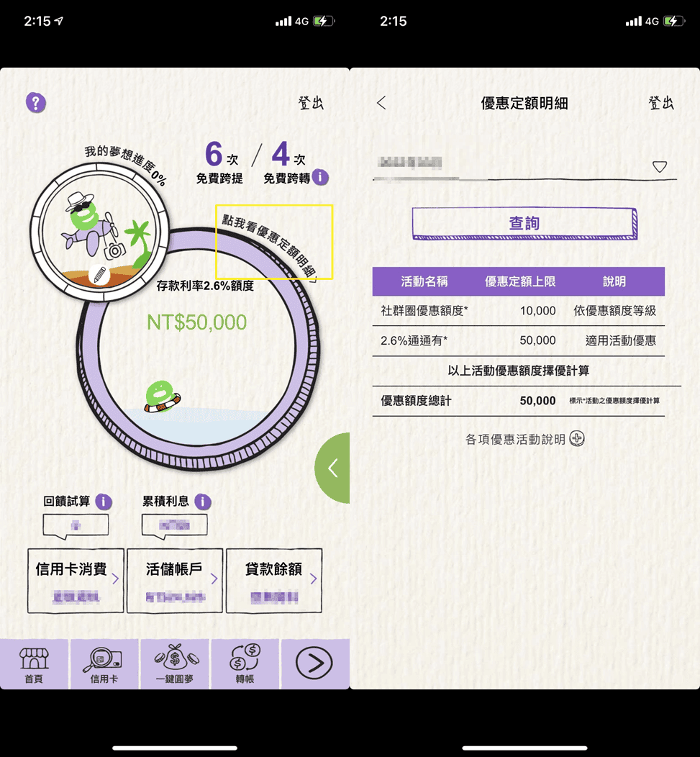Open the 信用卡消費 card

click(x=76, y=581)
